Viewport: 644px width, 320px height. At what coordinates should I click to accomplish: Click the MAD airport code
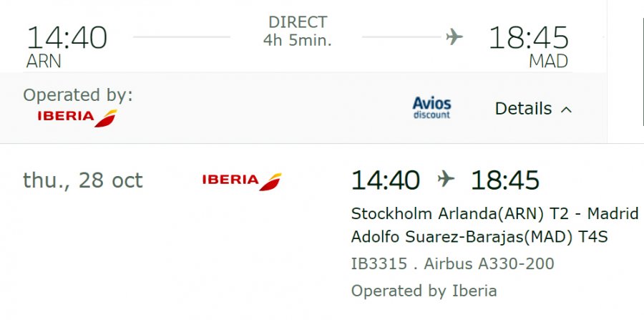(548, 62)
